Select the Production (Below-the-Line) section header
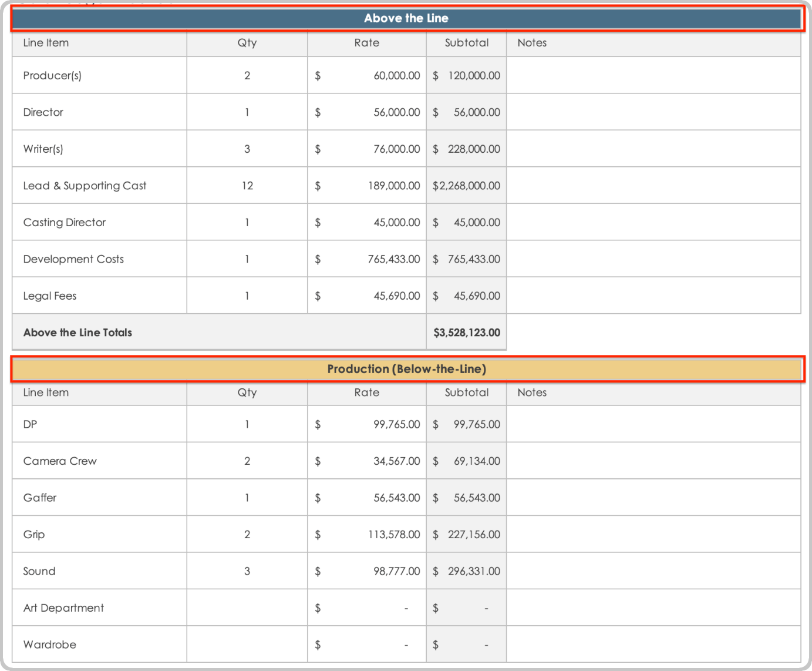 pos(406,369)
